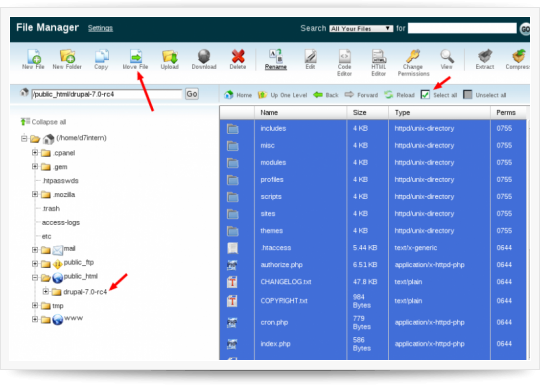This screenshot has width=540, height=385.
Task: Check the Select all checkbox
Action: (x=425, y=94)
